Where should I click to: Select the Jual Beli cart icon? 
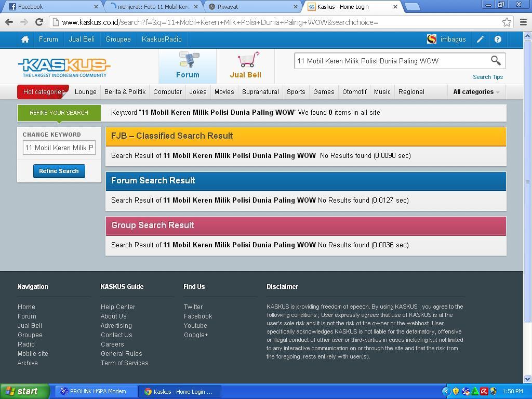[246, 66]
